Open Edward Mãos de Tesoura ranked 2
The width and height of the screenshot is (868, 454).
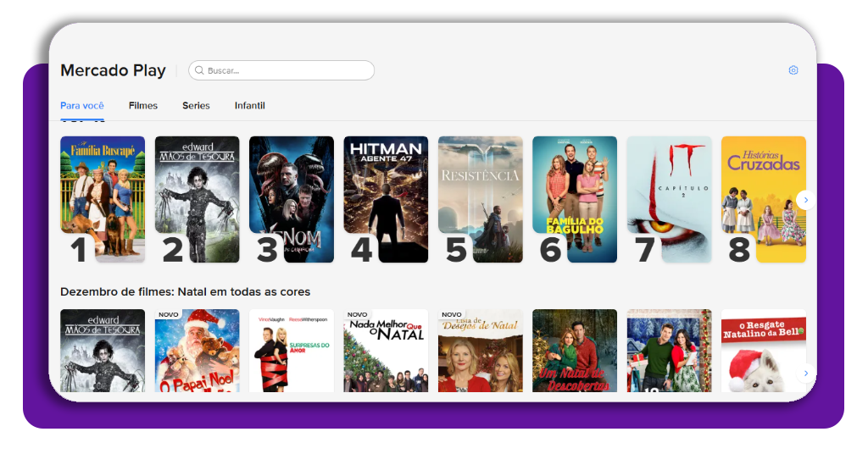coord(197,199)
